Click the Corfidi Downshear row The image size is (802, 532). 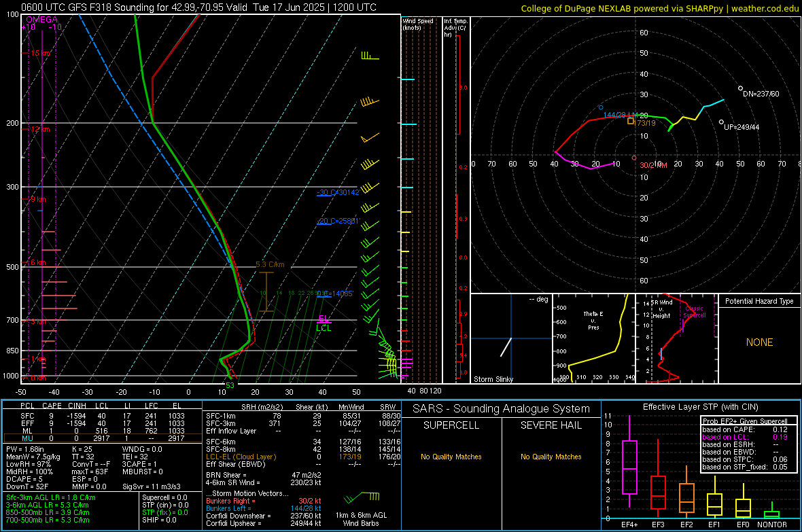(x=264, y=516)
